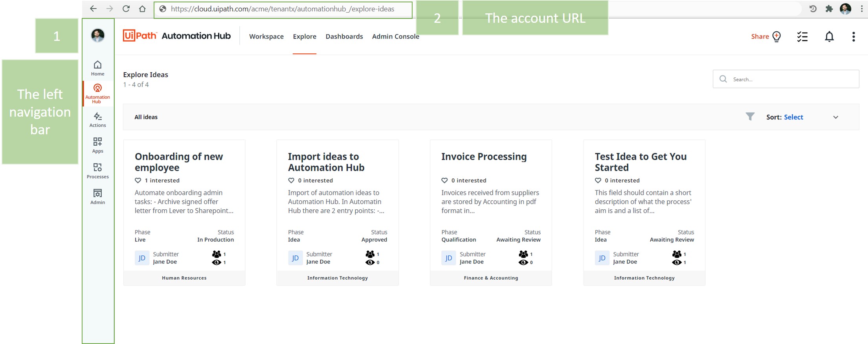Click JD submitter avatar on Invoice Processing card

point(448,258)
